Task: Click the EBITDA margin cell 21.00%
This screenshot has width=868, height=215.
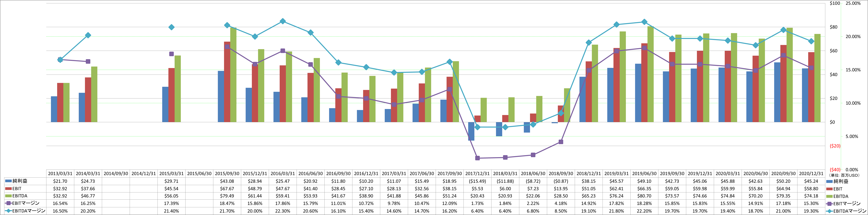Action: pos(783,211)
